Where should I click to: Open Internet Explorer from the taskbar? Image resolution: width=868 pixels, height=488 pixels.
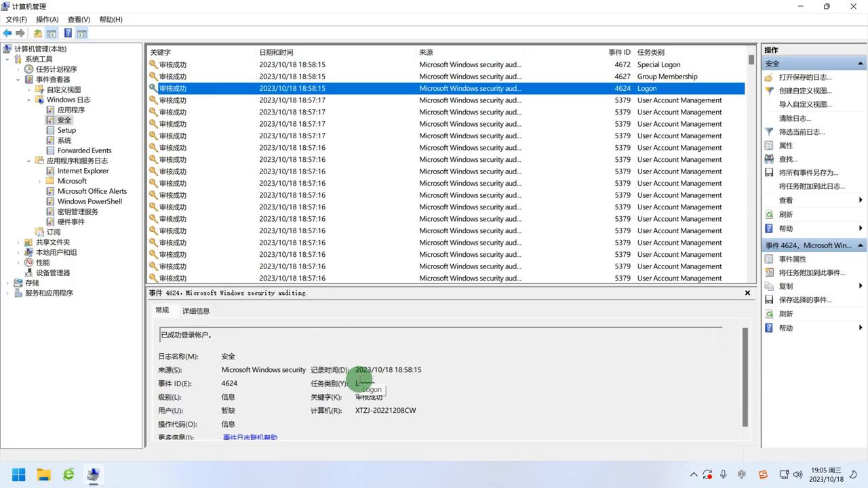(68, 474)
